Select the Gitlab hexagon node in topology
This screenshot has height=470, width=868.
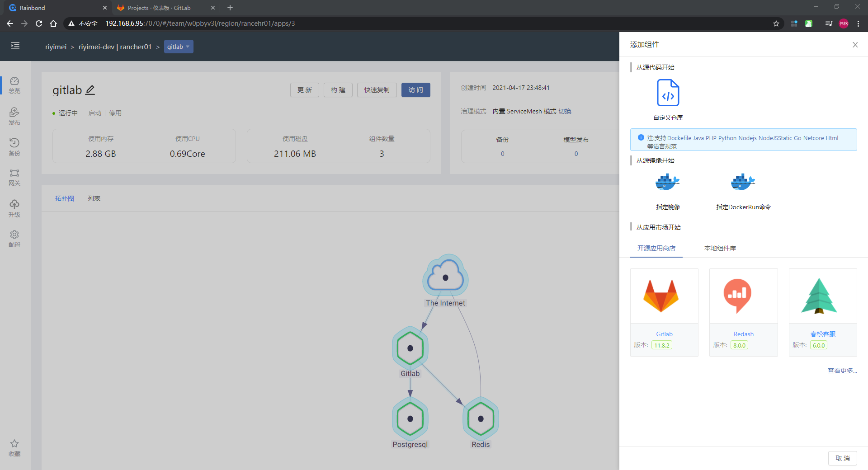[410, 348]
